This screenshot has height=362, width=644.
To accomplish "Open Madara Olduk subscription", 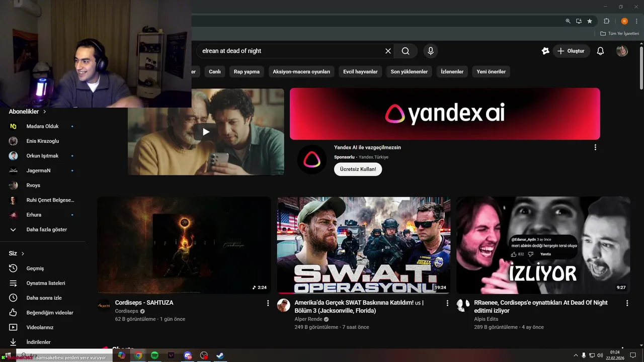I will pyautogui.click(x=43, y=126).
